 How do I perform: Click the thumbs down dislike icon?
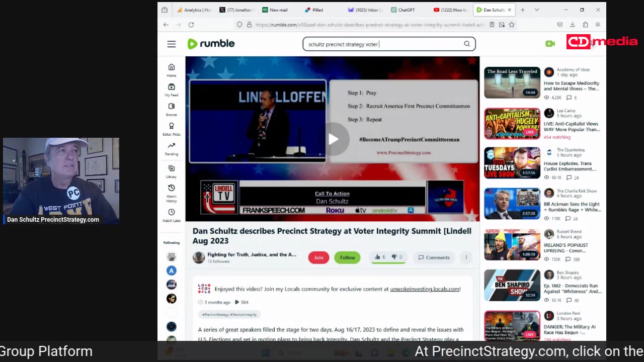[394, 257]
